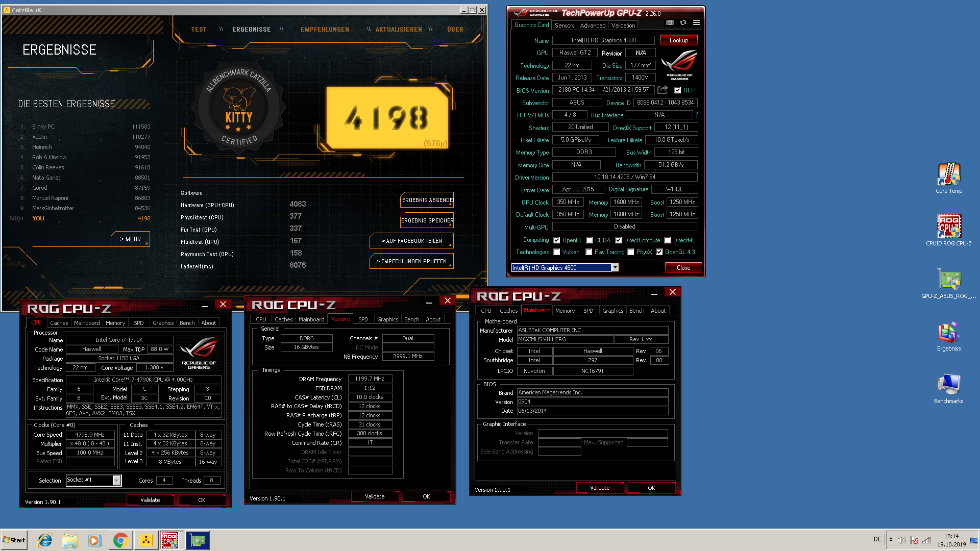This screenshot has width=980, height=551.
Task: Click OK in the Memory tab window
Action: (426, 496)
